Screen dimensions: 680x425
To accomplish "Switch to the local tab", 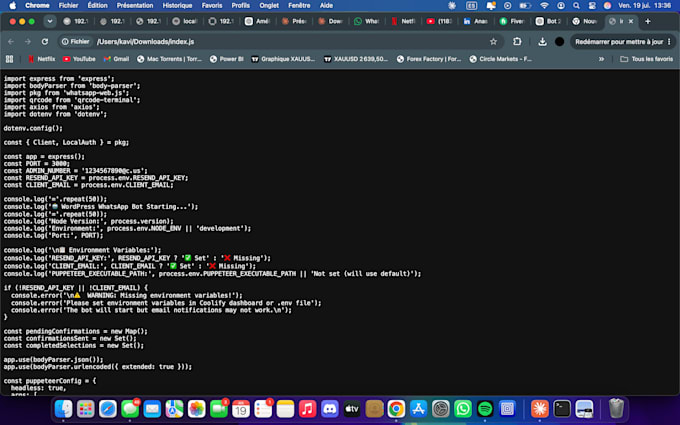I will pyautogui.click(x=185, y=21).
